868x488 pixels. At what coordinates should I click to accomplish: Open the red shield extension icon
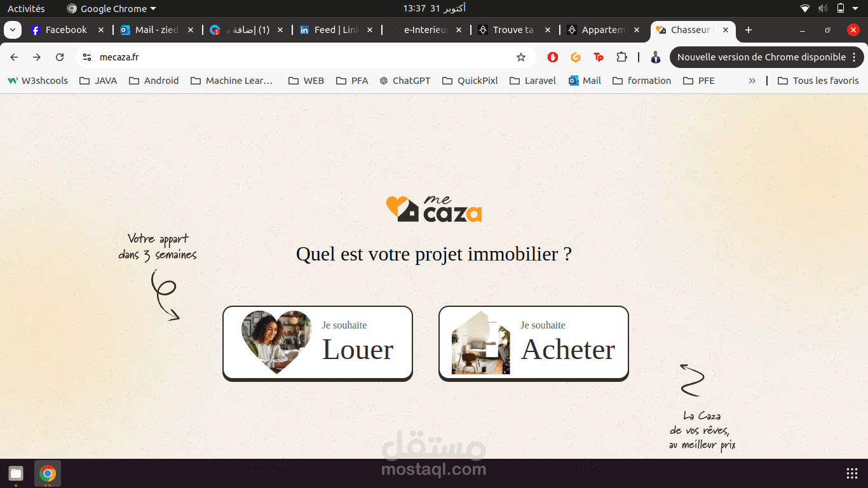tap(553, 57)
